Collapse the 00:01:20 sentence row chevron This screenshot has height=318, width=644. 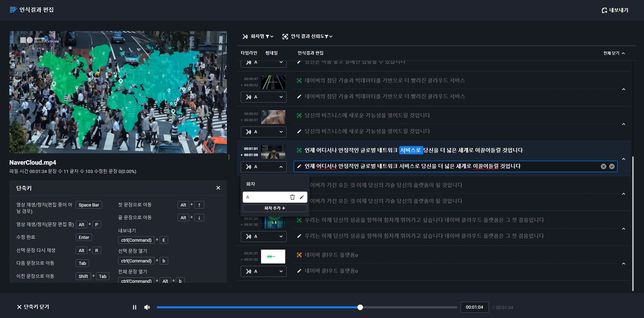click(x=624, y=229)
